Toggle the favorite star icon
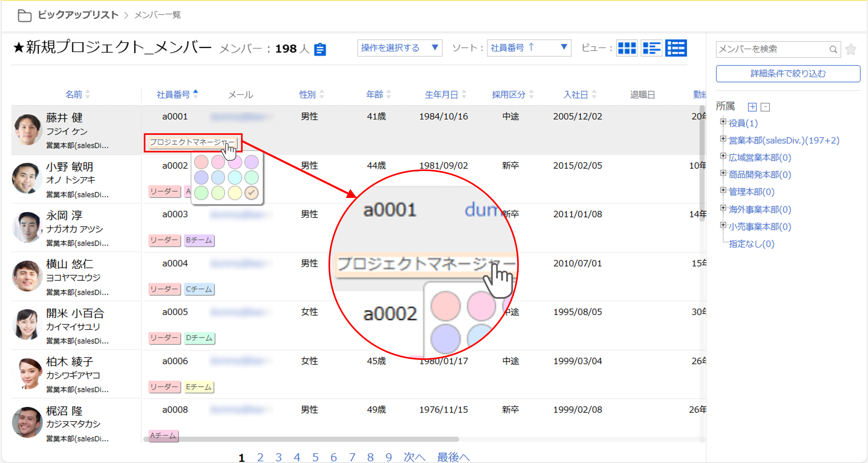Viewport: 868px width, 463px height. (x=851, y=50)
